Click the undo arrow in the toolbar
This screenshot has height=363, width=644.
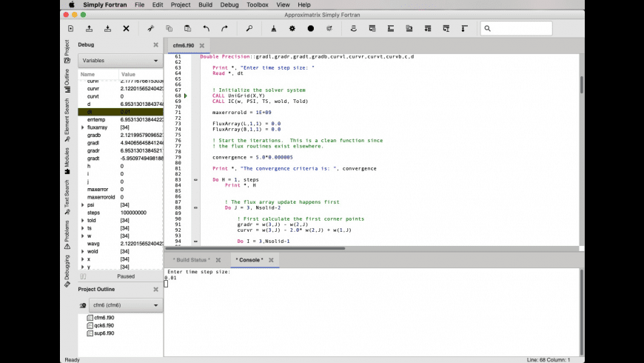pyautogui.click(x=206, y=28)
